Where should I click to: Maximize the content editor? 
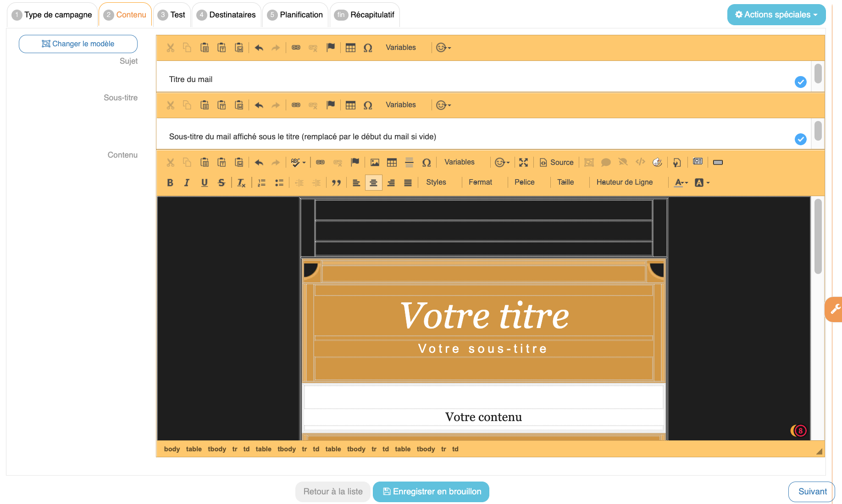click(x=523, y=162)
